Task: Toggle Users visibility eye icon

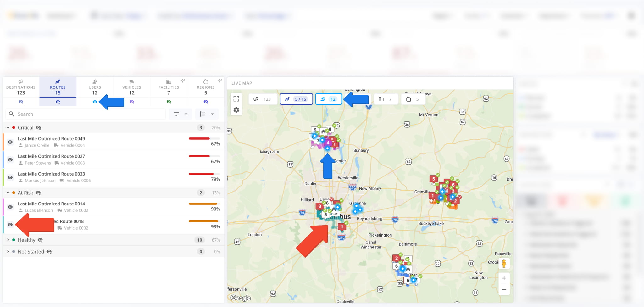Action: [x=95, y=102]
